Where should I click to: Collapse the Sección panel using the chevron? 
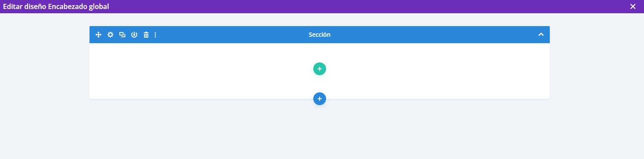pyautogui.click(x=541, y=35)
